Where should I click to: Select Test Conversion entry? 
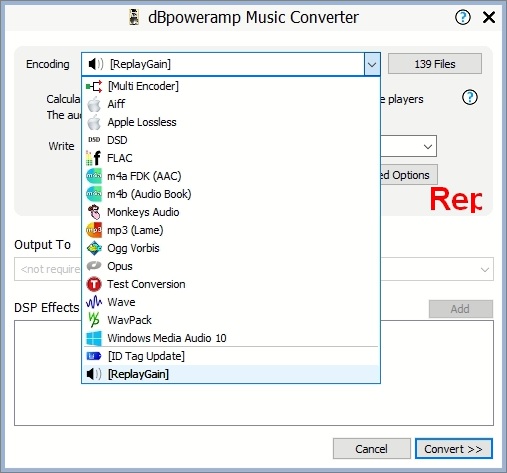231,284
